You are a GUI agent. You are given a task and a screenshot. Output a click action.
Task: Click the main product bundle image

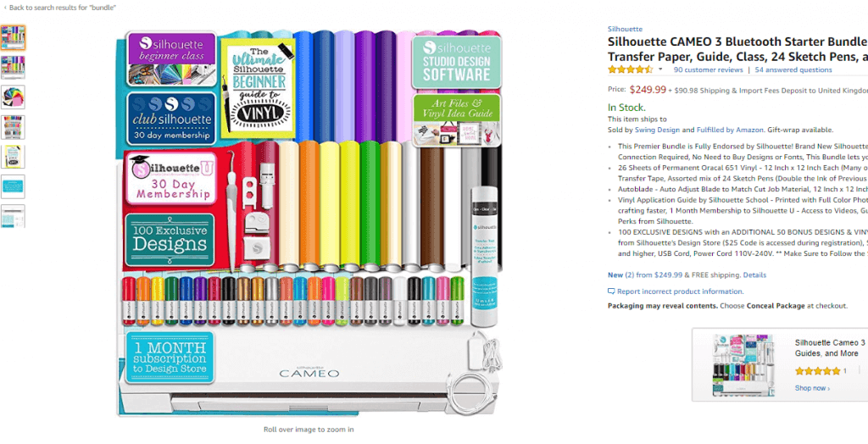pos(309,223)
